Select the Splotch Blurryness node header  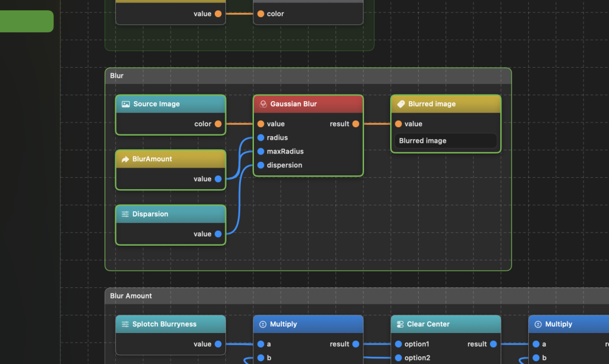click(171, 324)
